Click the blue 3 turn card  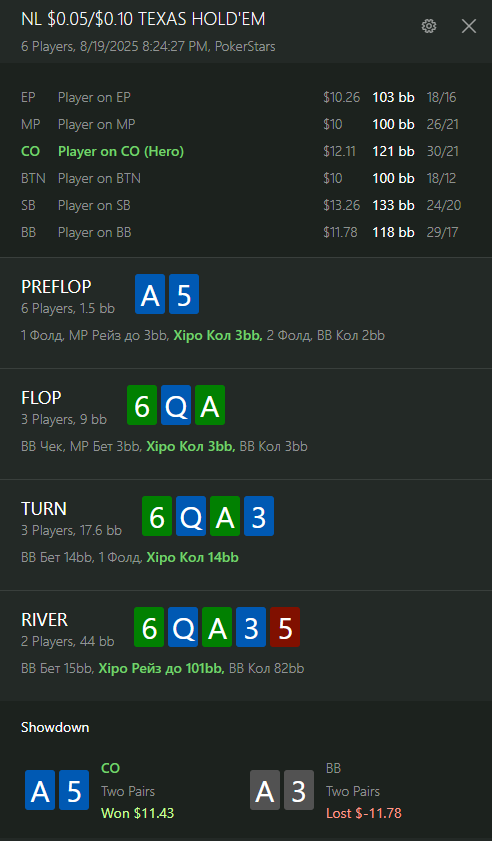click(259, 516)
